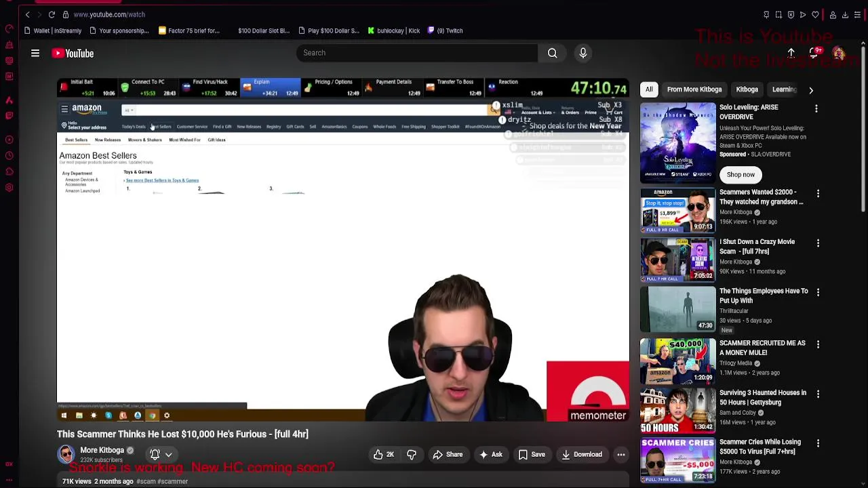Like the video with thumbs up

384,455
